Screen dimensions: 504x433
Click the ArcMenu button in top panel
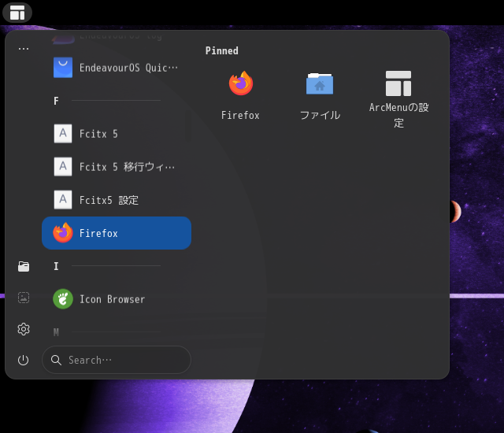[17, 13]
